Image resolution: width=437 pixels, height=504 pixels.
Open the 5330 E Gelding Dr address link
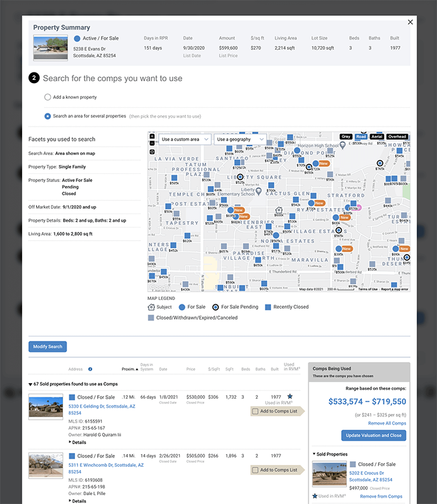coord(102,409)
